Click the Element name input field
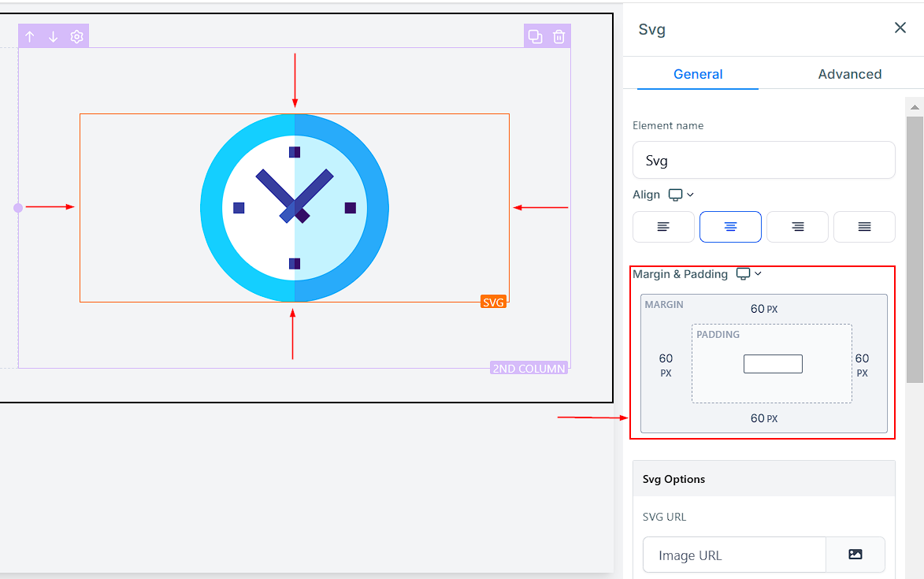 (764, 160)
